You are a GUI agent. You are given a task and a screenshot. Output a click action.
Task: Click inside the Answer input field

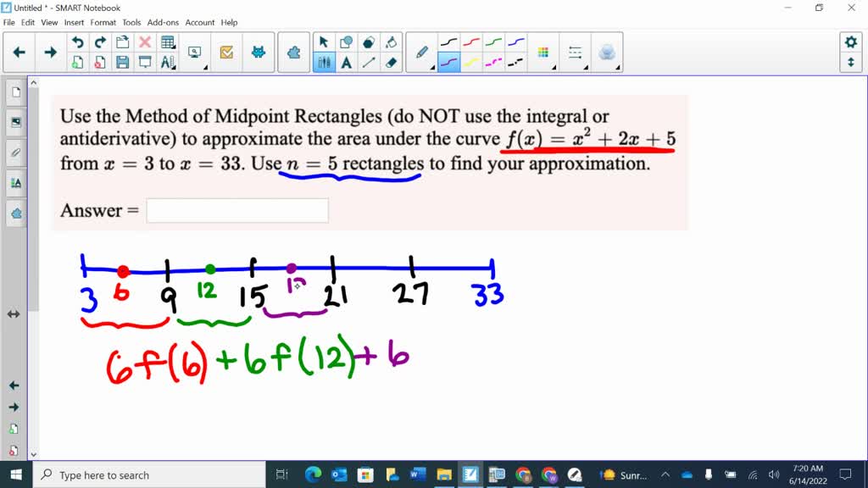(x=237, y=210)
